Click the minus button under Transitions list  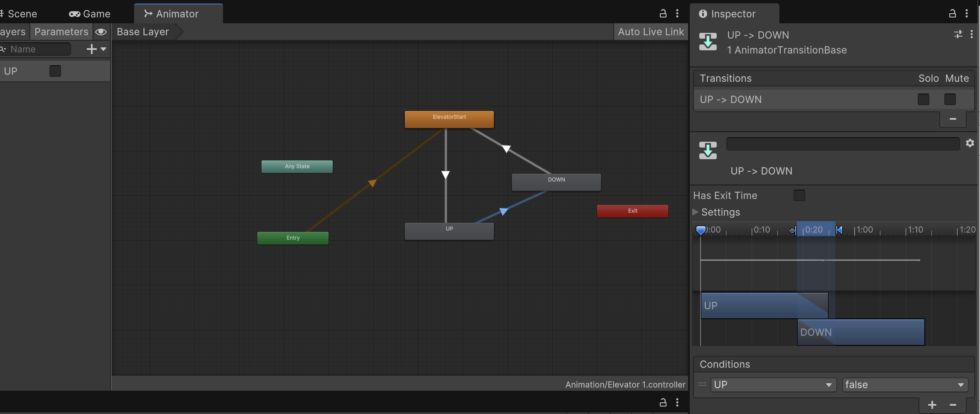[x=953, y=119]
